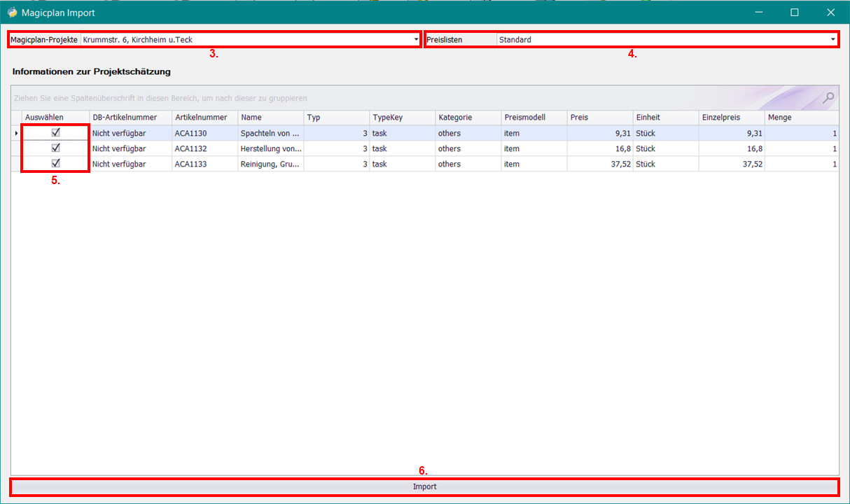Click the Reinigung, Gru... name cell
This screenshot has width=850, height=504.
pos(271,164)
